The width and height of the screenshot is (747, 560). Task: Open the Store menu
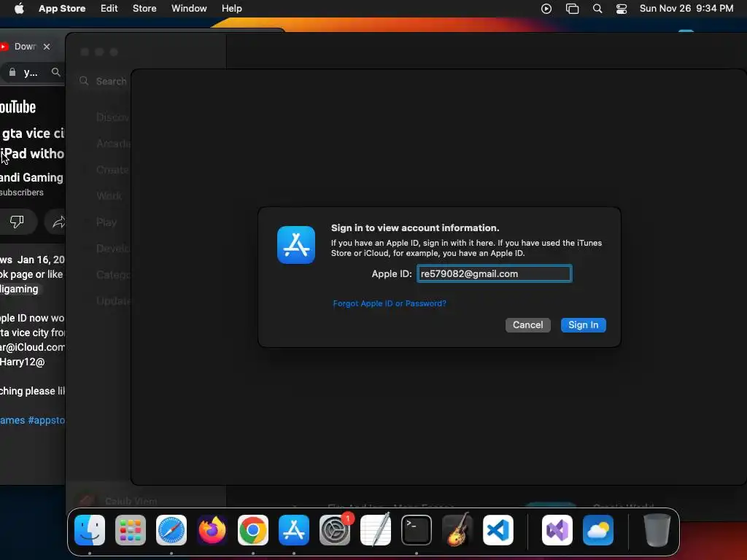point(144,9)
